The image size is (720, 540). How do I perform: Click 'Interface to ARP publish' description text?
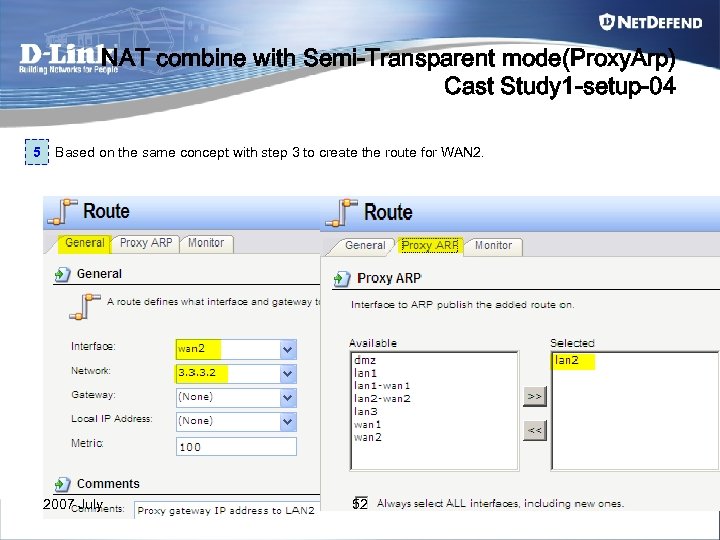[462, 304]
